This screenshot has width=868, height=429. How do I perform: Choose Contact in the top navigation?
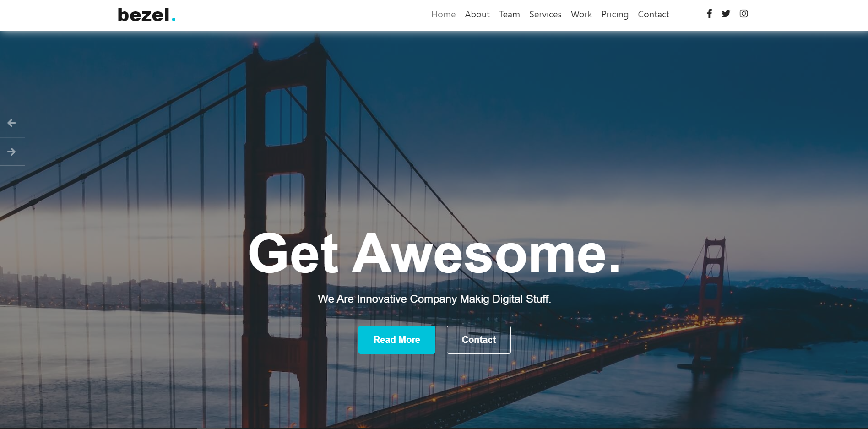click(x=653, y=15)
